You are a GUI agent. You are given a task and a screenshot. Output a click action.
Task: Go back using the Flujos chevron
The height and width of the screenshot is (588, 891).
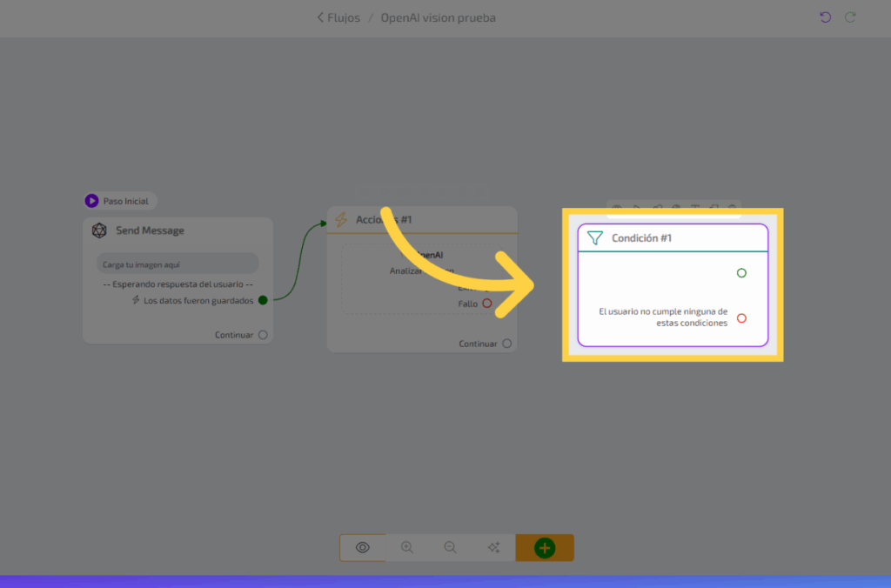[x=320, y=17]
